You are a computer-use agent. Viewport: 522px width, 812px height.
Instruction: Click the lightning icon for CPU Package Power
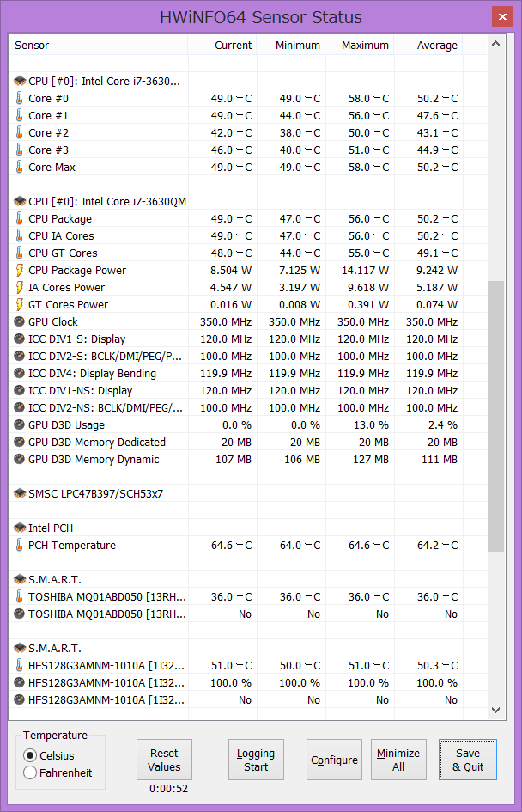pos(19,270)
